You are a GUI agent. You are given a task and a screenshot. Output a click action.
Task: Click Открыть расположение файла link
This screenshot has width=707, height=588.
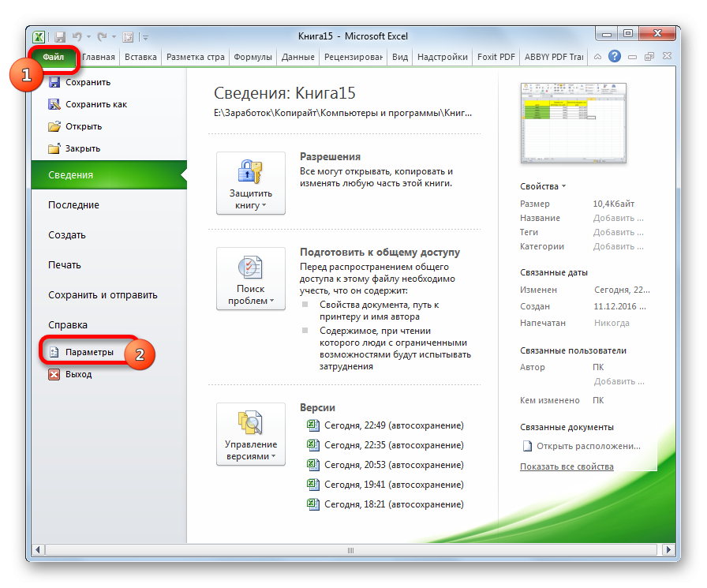(x=582, y=446)
